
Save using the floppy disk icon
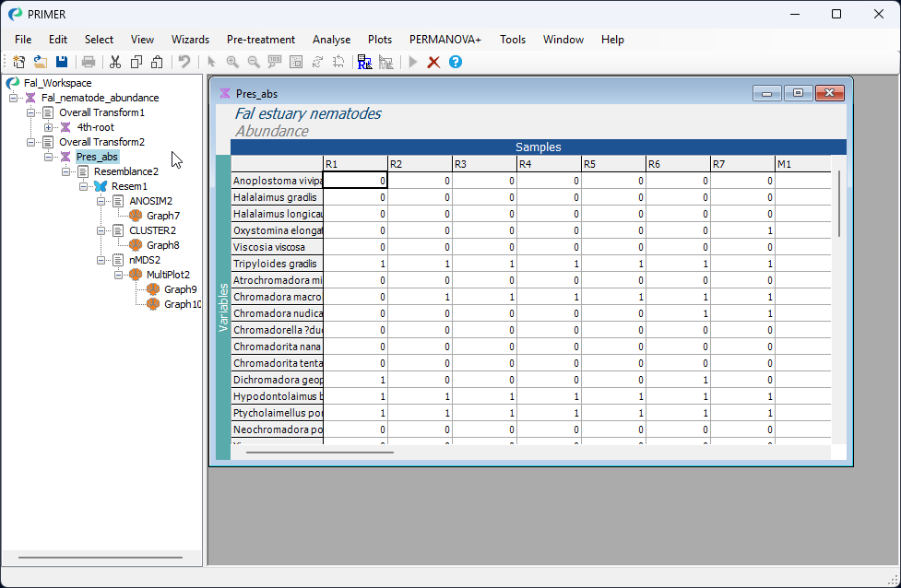(x=61, y=62)
